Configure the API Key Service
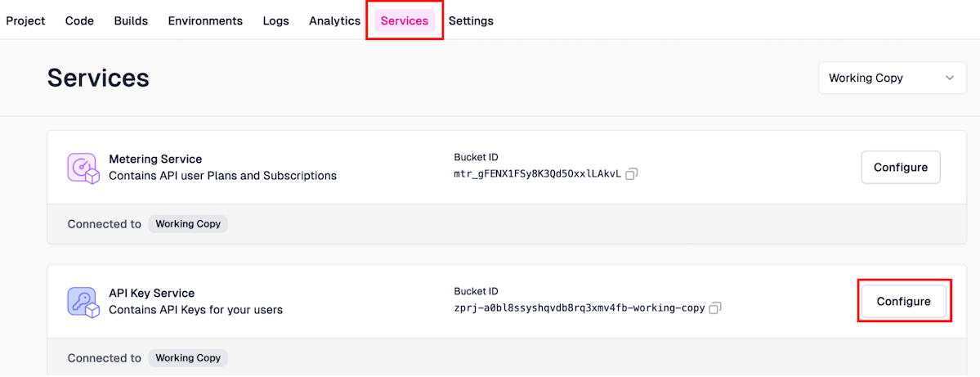 coord(903,302)
